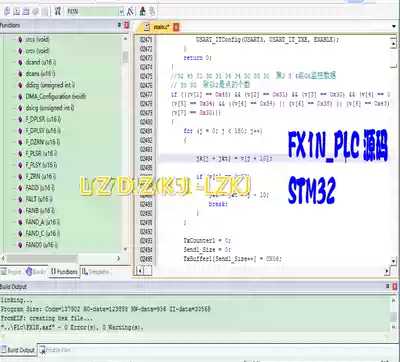Select function dcans (u16 i)

[40, 73]
